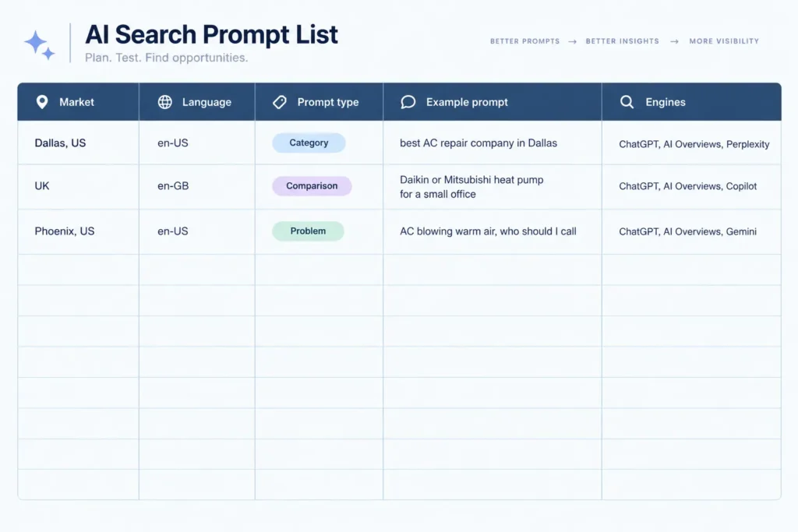Click en-US in the Phoenix row
This screenshot has height=532, width=798.
[172, 231]
